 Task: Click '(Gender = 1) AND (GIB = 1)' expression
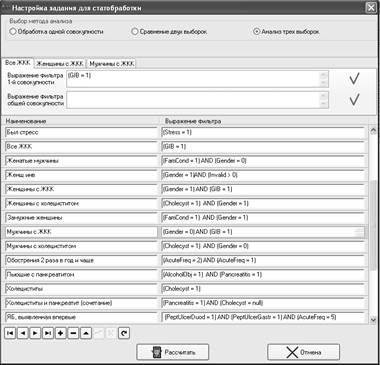(263, 189)
